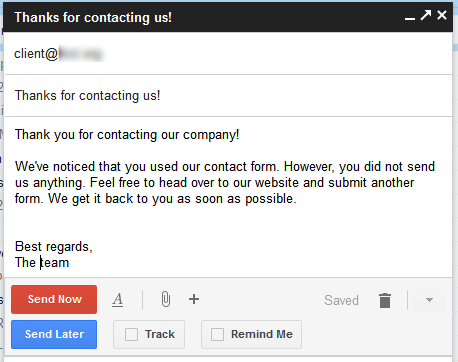
Task: Click the Send Later button
Action: tap(54, 334)
